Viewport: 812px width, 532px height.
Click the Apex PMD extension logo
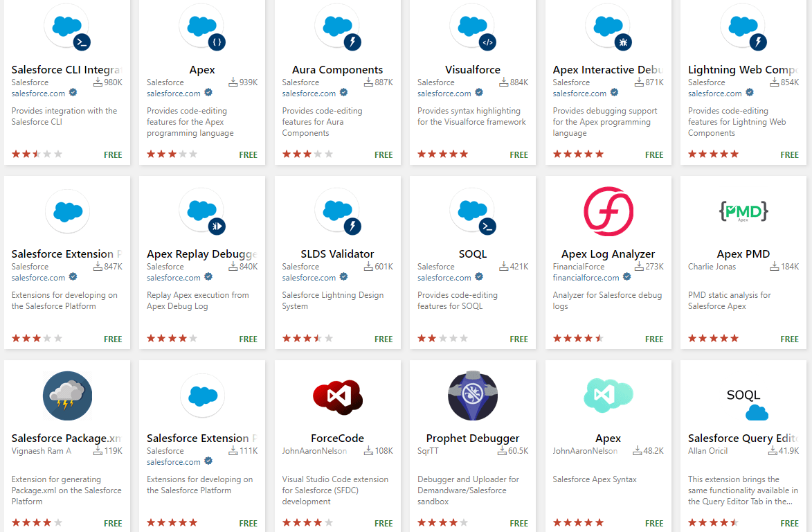coord(743,211)
